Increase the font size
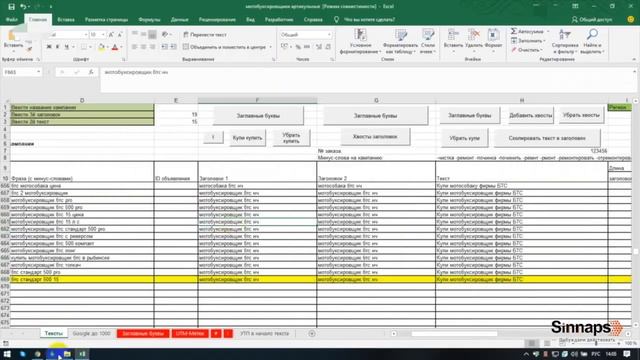Screen dimensions: 640x360 [111, 35]
